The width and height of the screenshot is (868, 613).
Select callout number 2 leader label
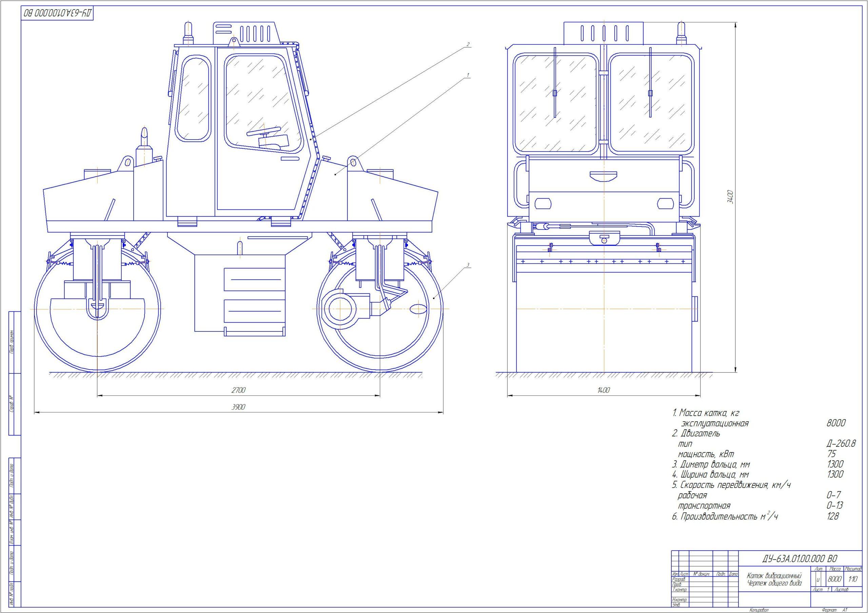(468, 44)
